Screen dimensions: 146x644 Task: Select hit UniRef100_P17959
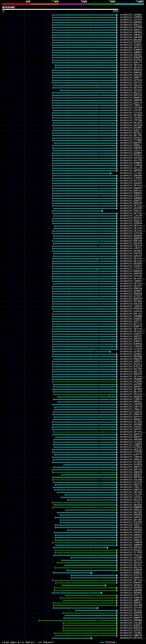point(131,552)
